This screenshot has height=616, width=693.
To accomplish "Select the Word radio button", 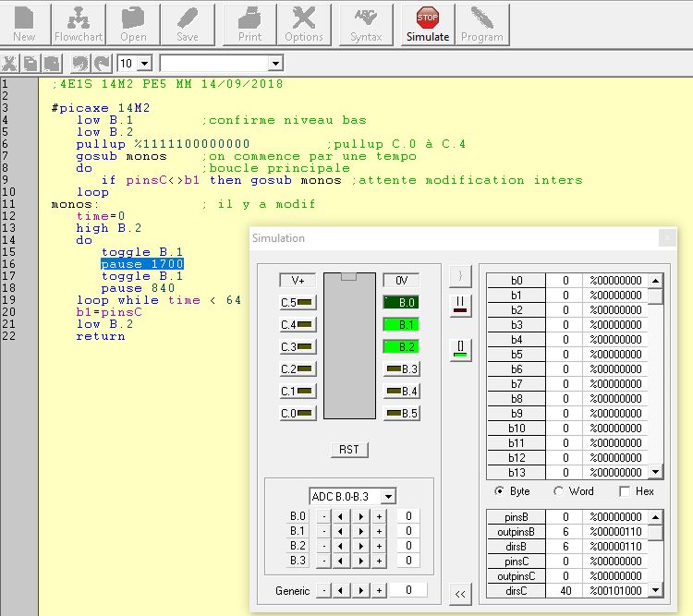I will coord(559,491).
